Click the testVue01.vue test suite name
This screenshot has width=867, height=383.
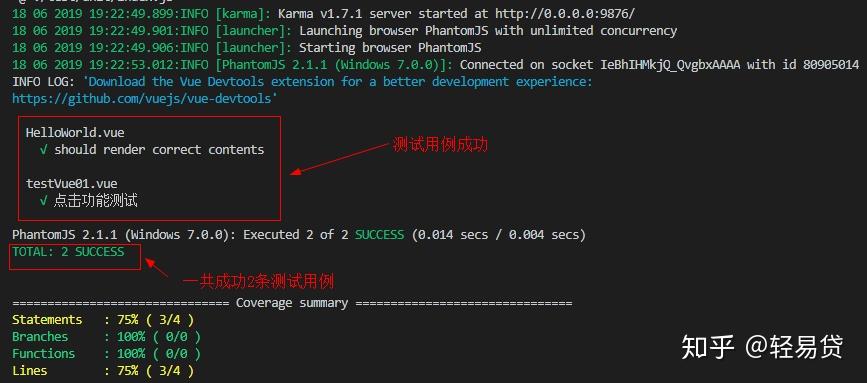72,183
